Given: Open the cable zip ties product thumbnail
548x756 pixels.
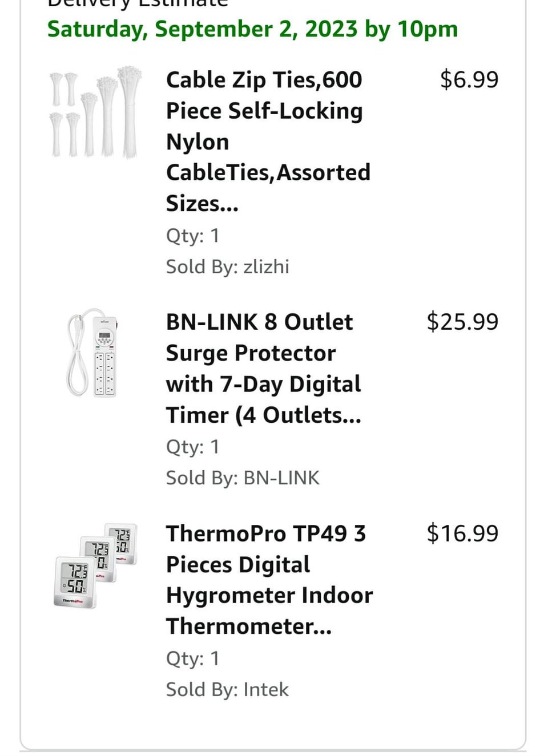Looking at the screenshot, I should tap(94, 112).
